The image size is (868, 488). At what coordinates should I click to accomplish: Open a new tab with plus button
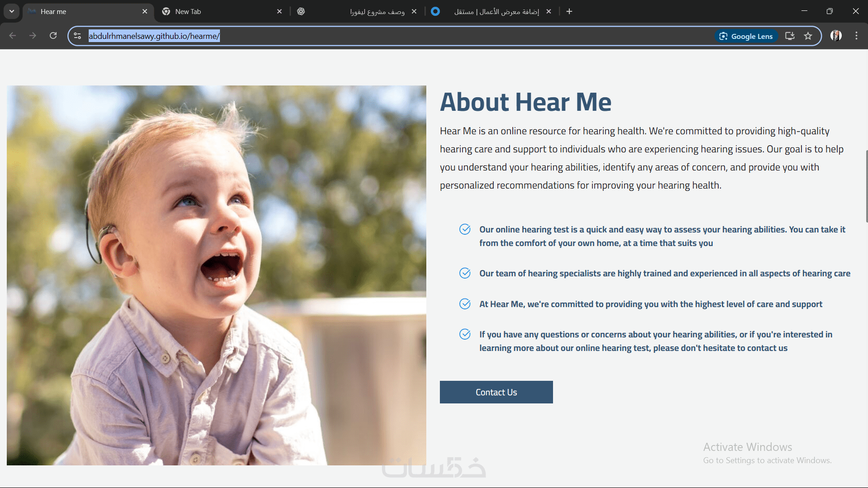coord(569,11)
